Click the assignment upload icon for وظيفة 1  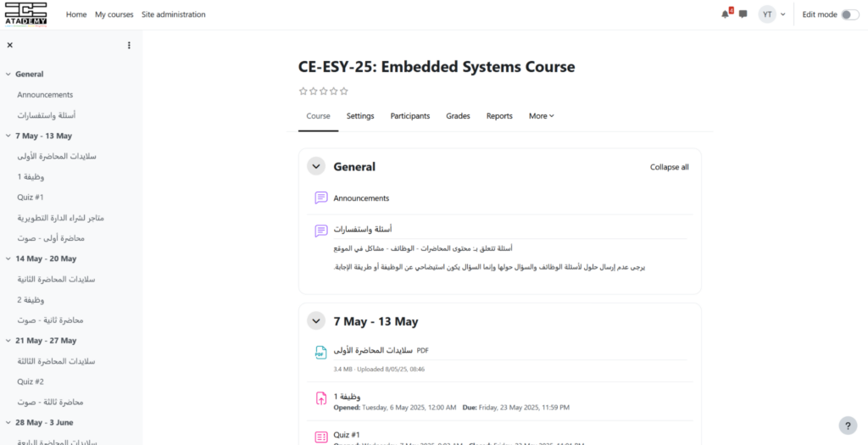click(x=321, y=398)
